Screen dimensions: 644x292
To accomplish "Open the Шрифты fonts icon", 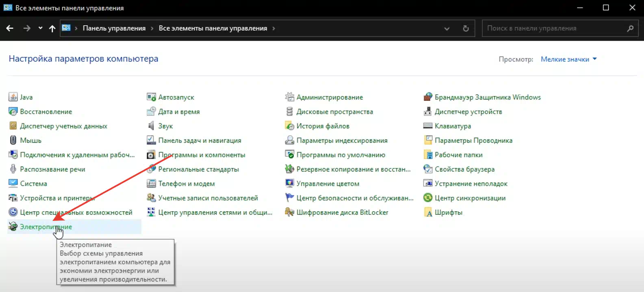I will coord(427,212).
